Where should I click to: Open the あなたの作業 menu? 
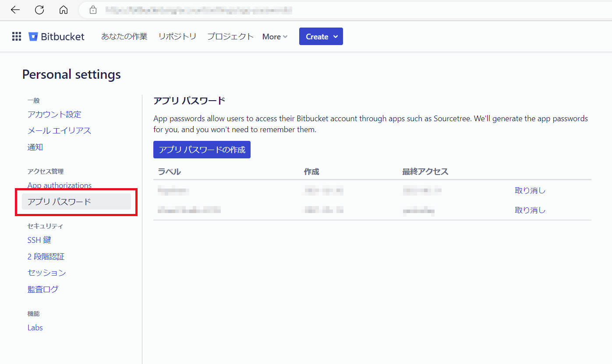click(x=124, y=37)
